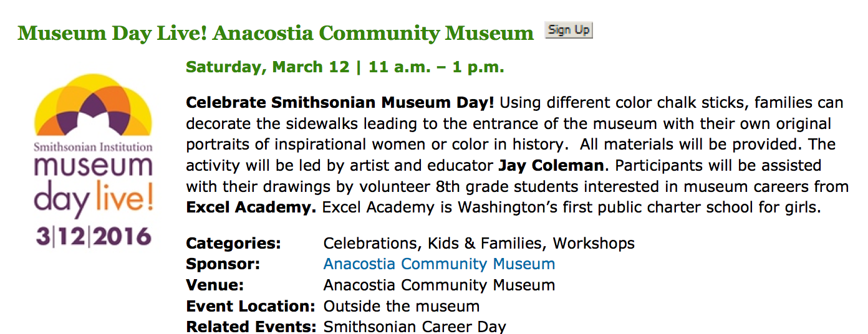Viewport: 868px width, 334px height.
Task: Click the Venue value Anacostia Community Museum
Action: coord(439,285)
